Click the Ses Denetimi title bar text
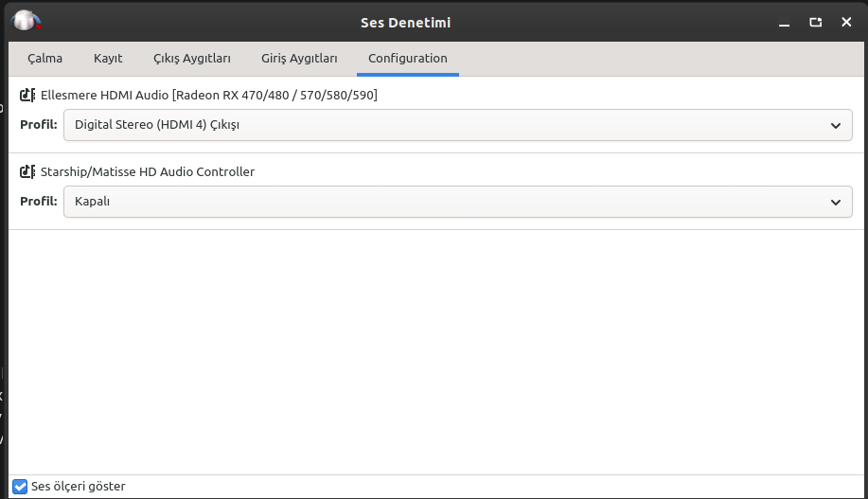Image resolution: width=868 pixels, height=499 pixels. tap(405, 22)
